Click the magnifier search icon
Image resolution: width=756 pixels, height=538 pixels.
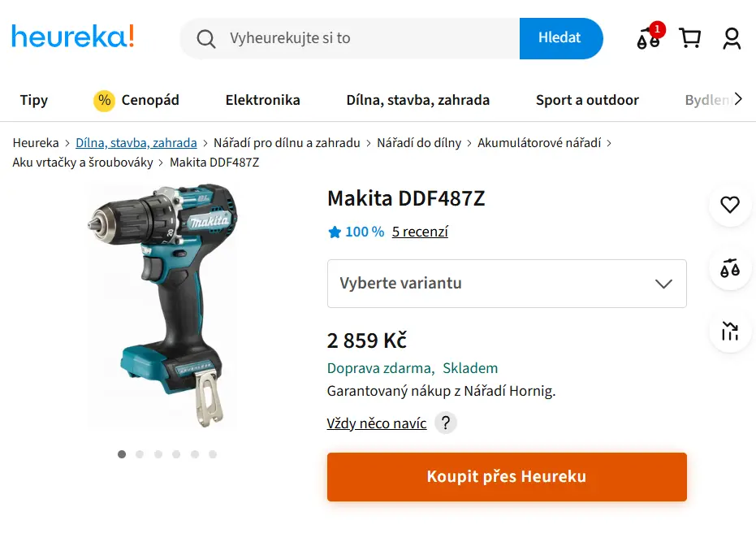click(206, 38)
